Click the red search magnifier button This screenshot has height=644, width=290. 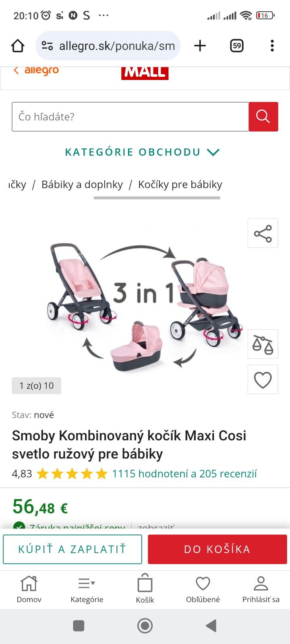point(263,117)
